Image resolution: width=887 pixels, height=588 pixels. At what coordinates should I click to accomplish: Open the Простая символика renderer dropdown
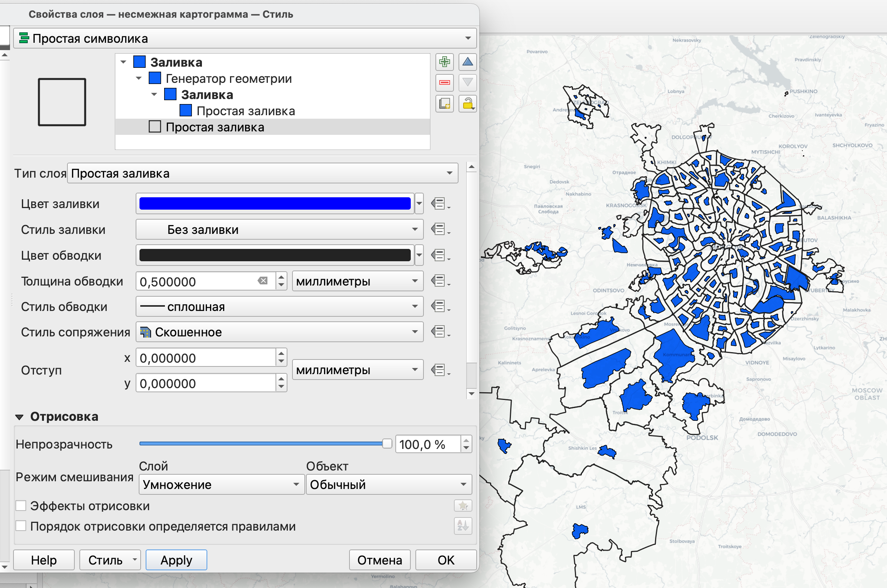pyautogui.click(x=245, y=39)
